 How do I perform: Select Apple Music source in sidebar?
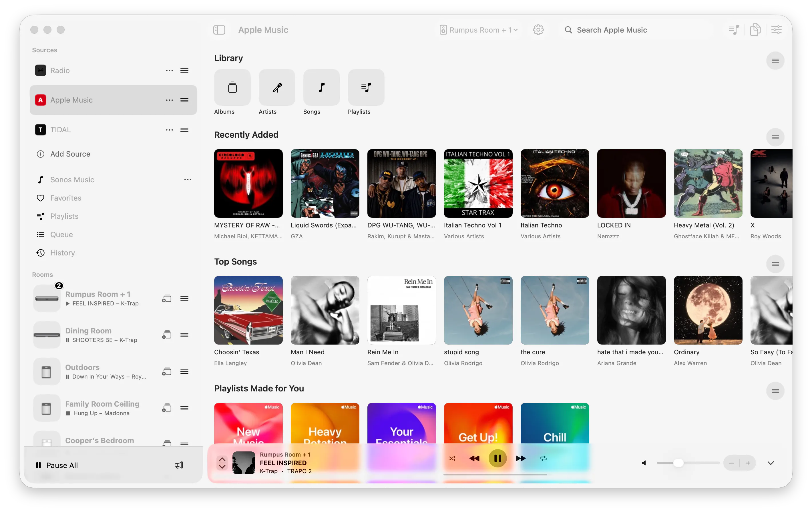click(113, 100)
